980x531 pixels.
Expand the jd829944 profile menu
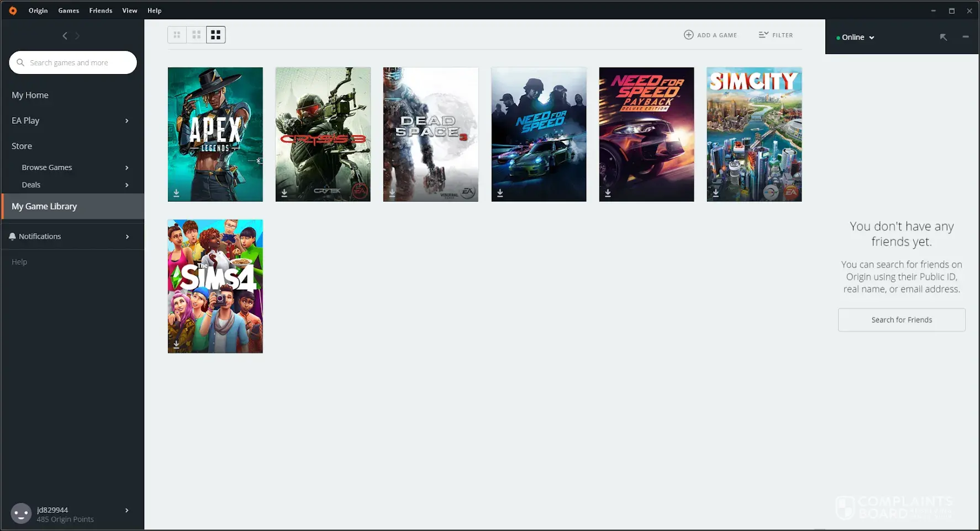[127, 511]
